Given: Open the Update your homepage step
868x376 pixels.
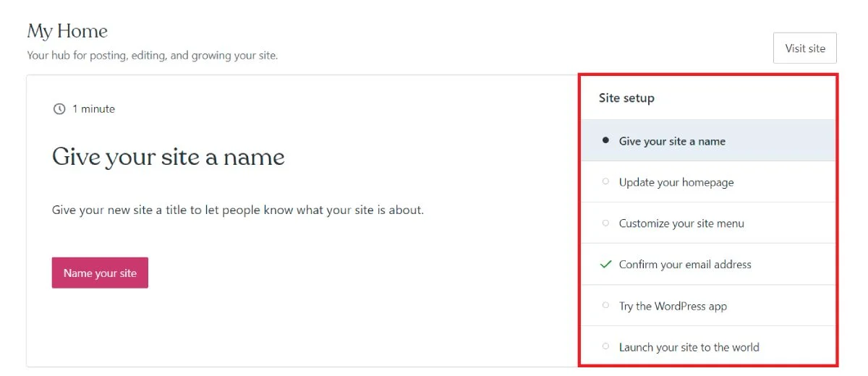Looking at the screenshot, I should pos(709,182).
